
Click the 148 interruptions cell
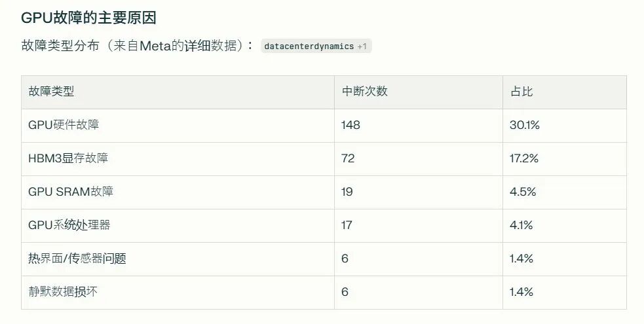point(350,125)
